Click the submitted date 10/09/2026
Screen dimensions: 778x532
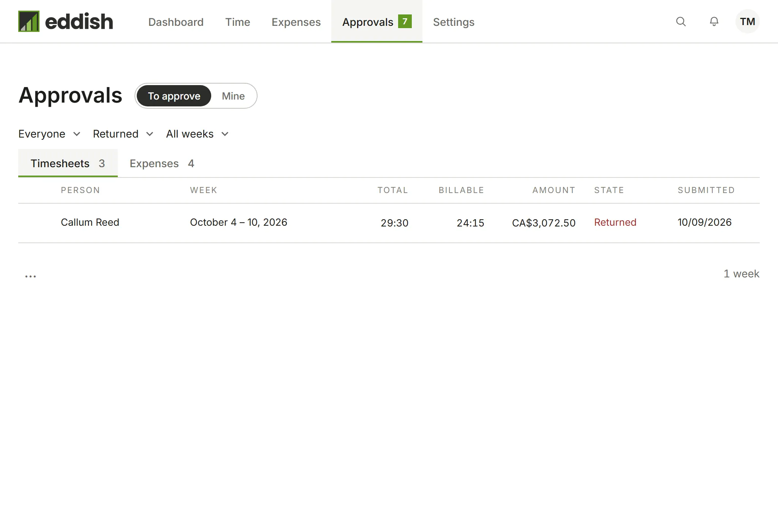tap(705, 222)
